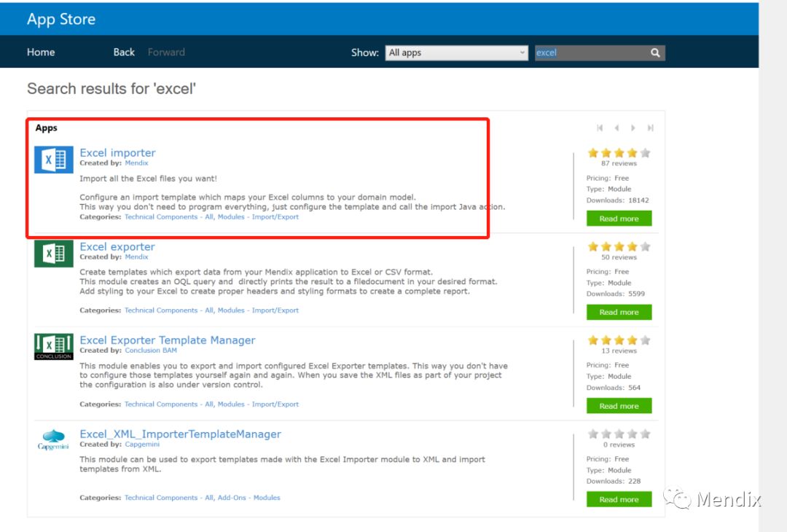
Task: Click Excel importer star rating
Action: [x=619, y=152]
